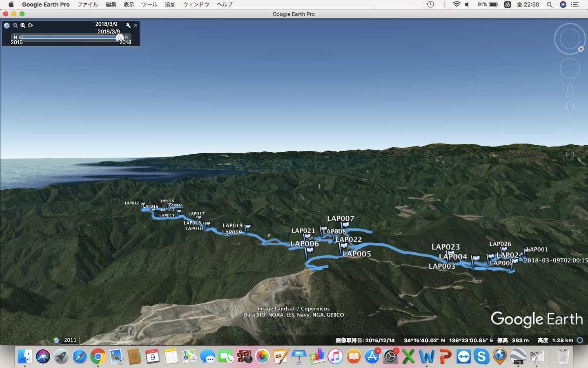588x368 pixels.
Task: Zoom out the time slider range
Action: point(15,25)
